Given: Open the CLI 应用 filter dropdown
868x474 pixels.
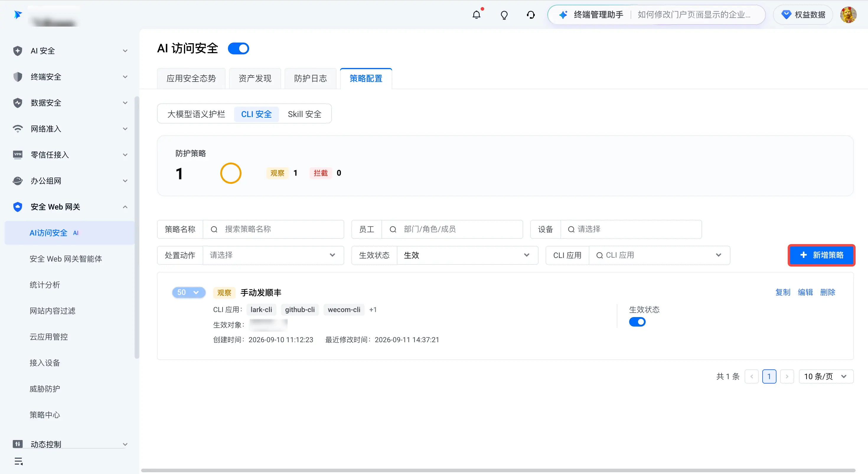Looking at the screenshot, I should [x=659, y=255].
